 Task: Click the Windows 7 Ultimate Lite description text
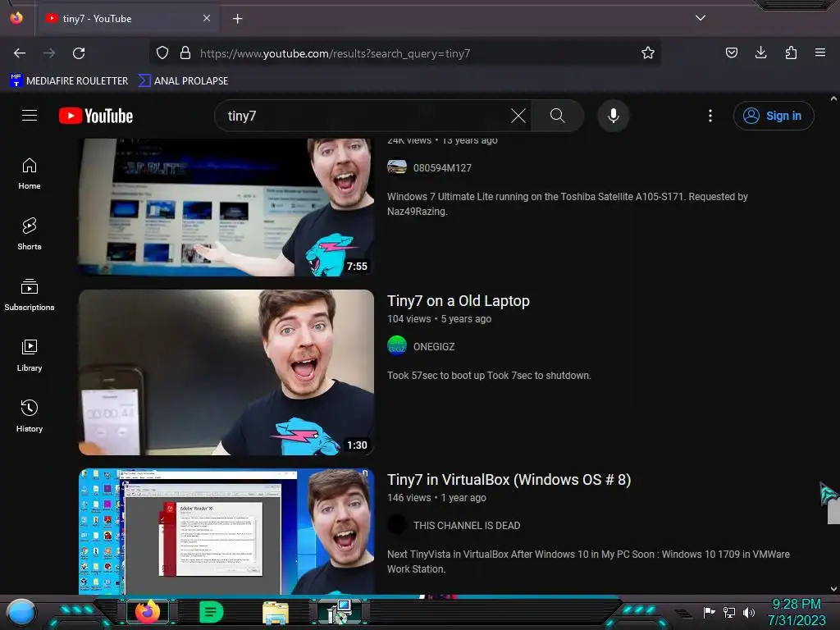click(568, 204)
